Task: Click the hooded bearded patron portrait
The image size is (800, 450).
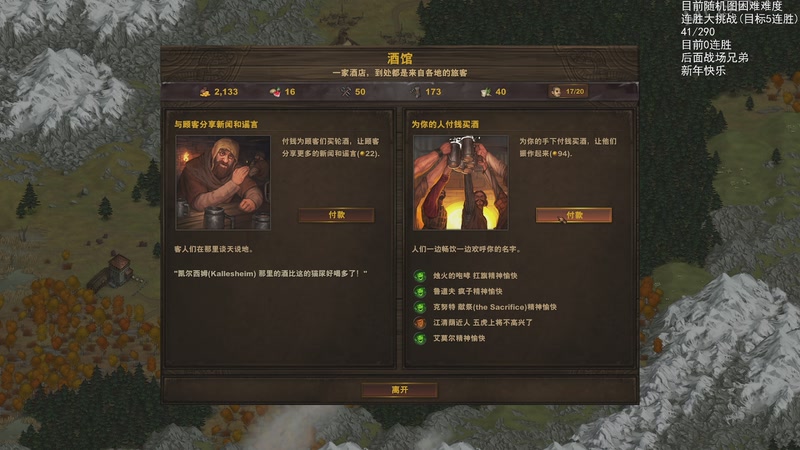Action: 223,183
